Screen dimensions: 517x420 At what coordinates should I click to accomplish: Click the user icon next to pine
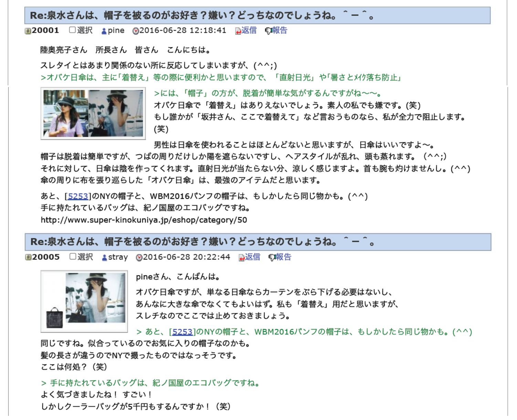pyautogui.click(x=104, y=31)
